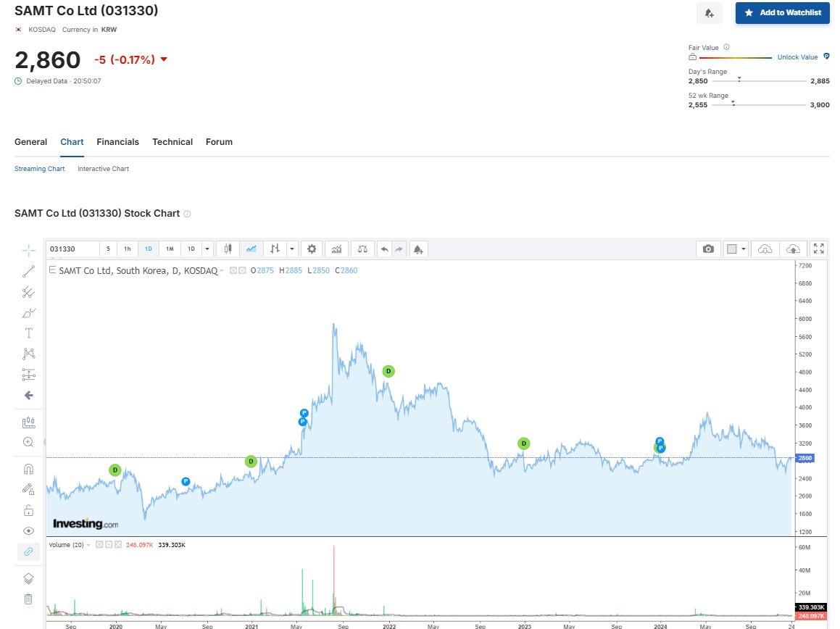Image resolution: width=840 pixels, height=629 pixels.
Task: Open the interval dropdown arrow
Action: point(207,249)
